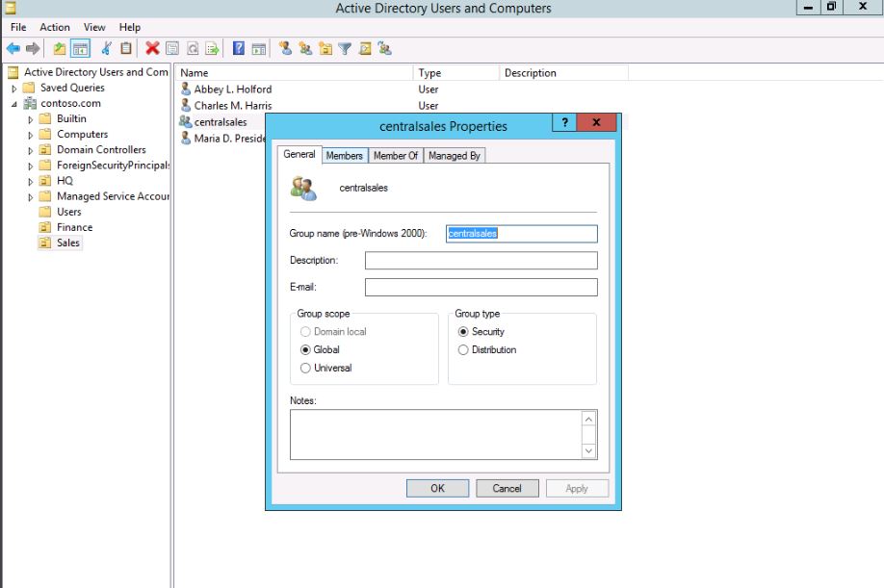Image resolution: width=884 pixels, height=588 pixels.
Task: Expand the Saved Queries node
Action: point(14,89)
